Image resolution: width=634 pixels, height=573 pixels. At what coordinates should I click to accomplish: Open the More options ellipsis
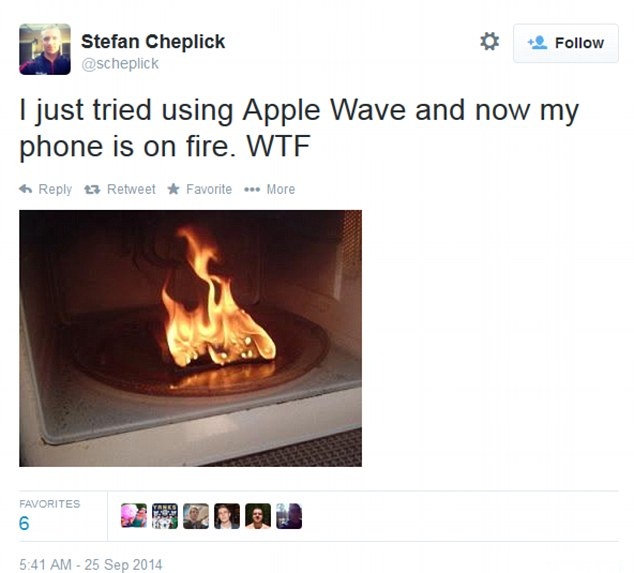click(x=252, y=189)
